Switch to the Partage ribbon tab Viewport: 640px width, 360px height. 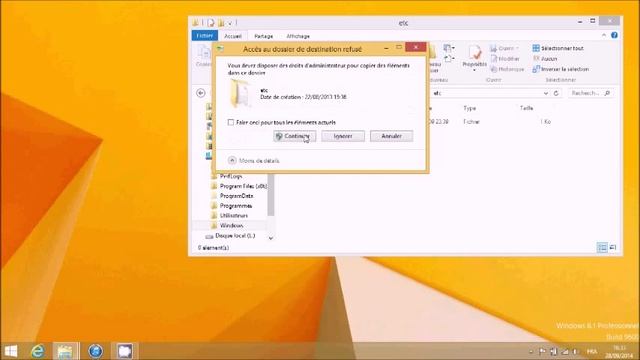(x=264, y=36)
